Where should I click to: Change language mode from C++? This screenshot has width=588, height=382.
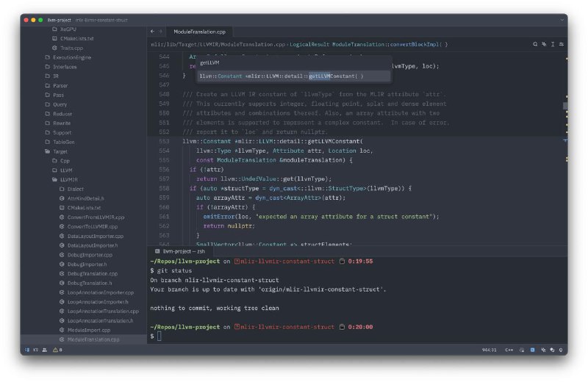pos(509,350)
